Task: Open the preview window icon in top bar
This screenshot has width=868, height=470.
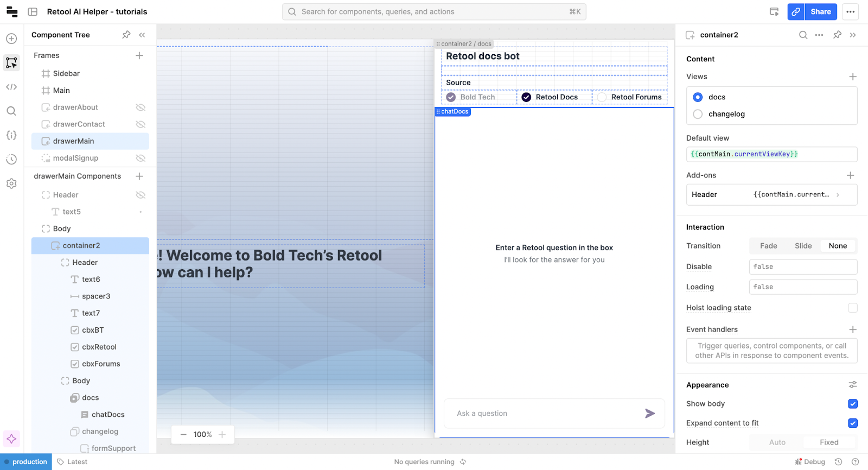Action: (x=774, y=11)
